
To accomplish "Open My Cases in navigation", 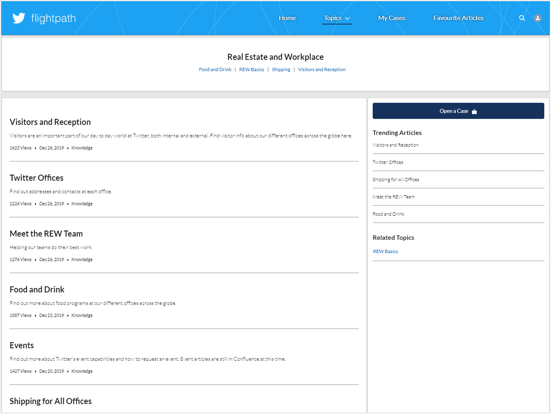I will pos(391,18).
